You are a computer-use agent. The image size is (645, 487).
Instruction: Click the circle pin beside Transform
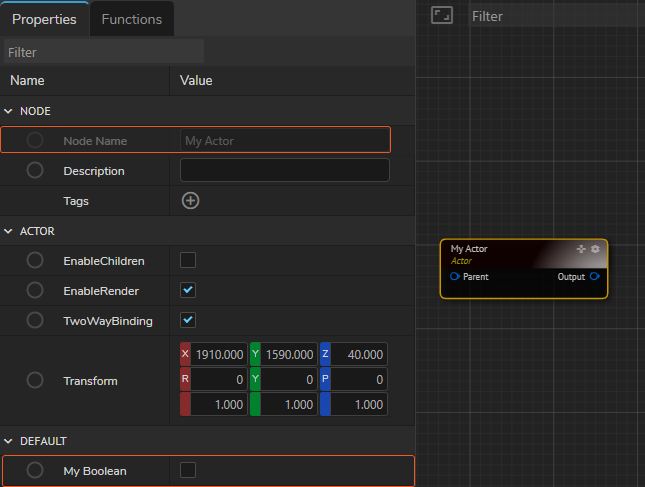[x=35, y=380]
